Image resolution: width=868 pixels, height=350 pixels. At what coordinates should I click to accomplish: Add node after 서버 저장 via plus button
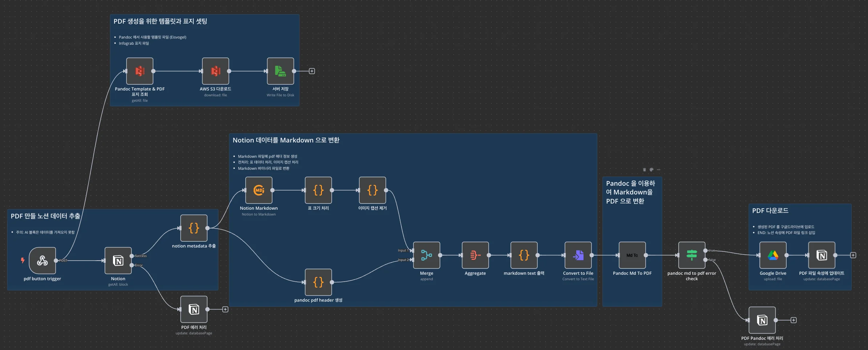point(312,71)
